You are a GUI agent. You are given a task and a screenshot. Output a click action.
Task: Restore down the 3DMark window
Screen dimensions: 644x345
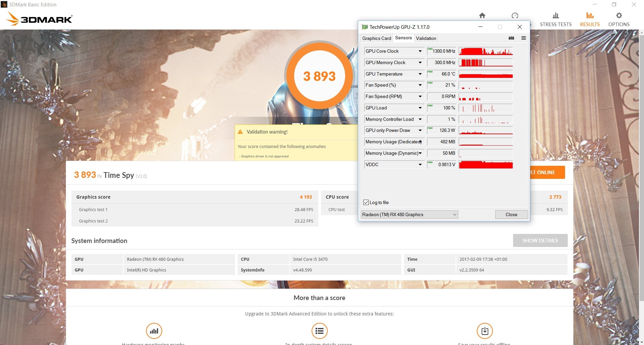pos(614,4)
